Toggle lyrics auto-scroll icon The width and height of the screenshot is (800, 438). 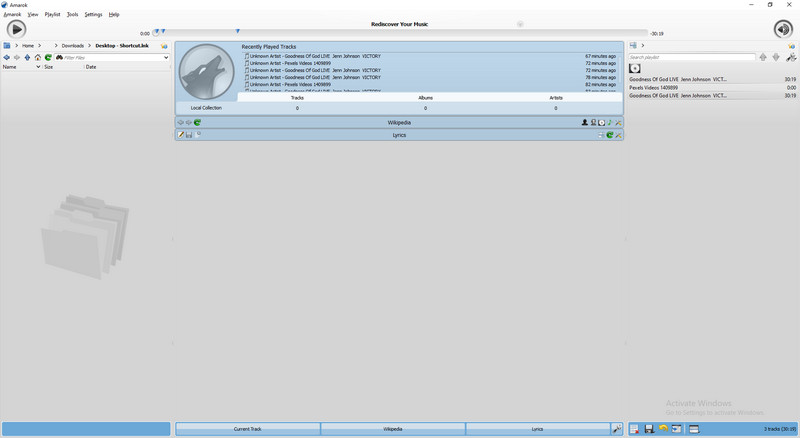tap(602, 135)
